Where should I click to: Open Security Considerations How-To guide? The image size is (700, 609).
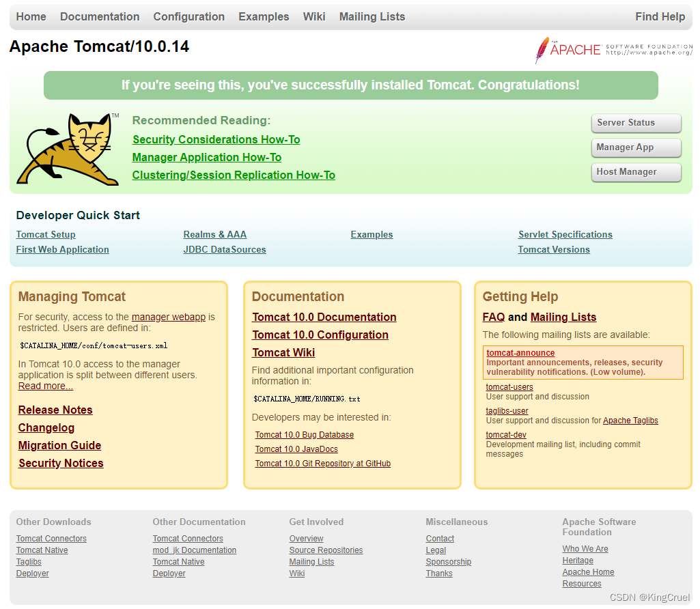pyautogui.click(x=216, y=139)
